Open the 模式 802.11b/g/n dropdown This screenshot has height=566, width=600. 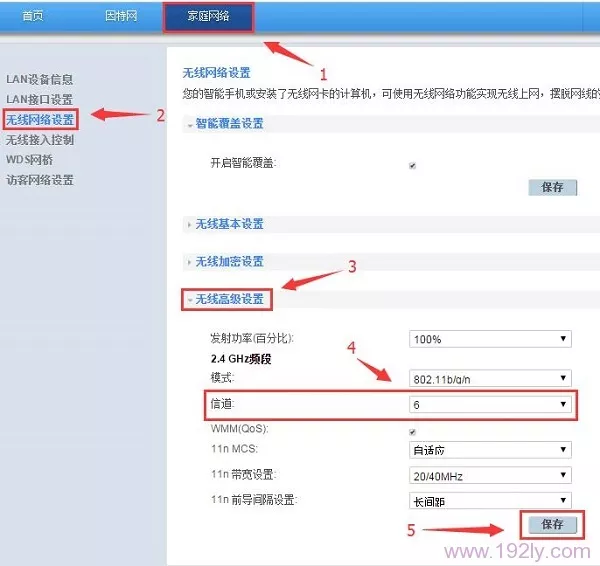tap(490, 378)
